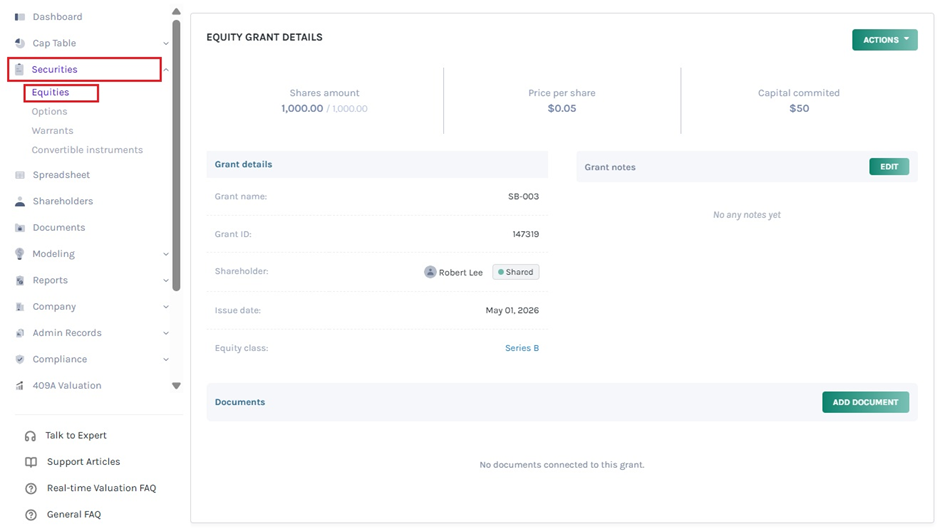
Task: Expand the Modeling section chevron
Action: coord(165,254)
